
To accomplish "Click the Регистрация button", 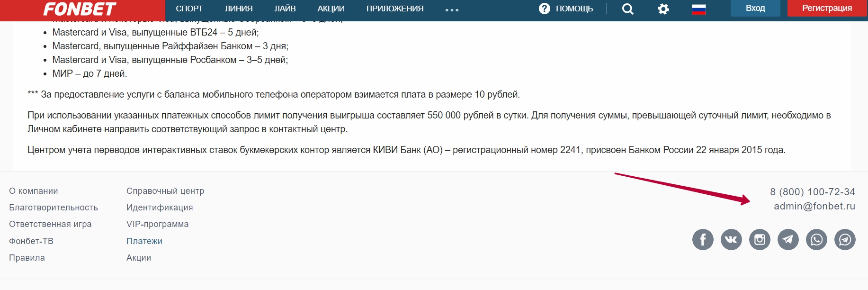I will tap(827, 8).
